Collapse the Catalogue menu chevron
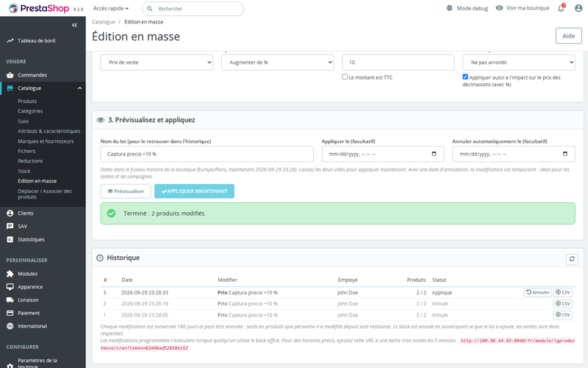Screen dimensions: 588x368 pyautogui.click(x=79, y=88)
